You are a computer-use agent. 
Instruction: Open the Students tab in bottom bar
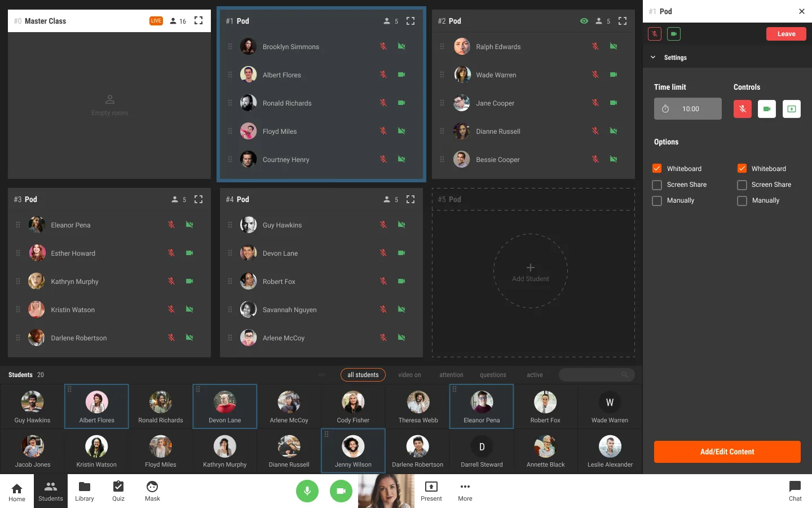point(51,491)
